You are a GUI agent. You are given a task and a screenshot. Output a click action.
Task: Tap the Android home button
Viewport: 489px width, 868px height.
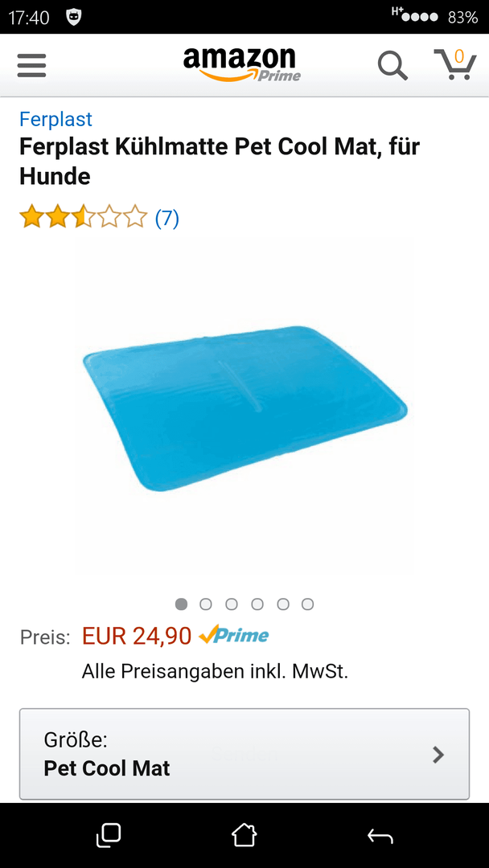tap(244, 835)
